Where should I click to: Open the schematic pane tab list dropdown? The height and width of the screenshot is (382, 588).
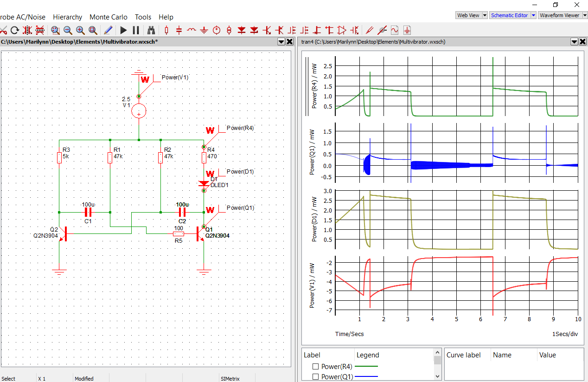281,42
